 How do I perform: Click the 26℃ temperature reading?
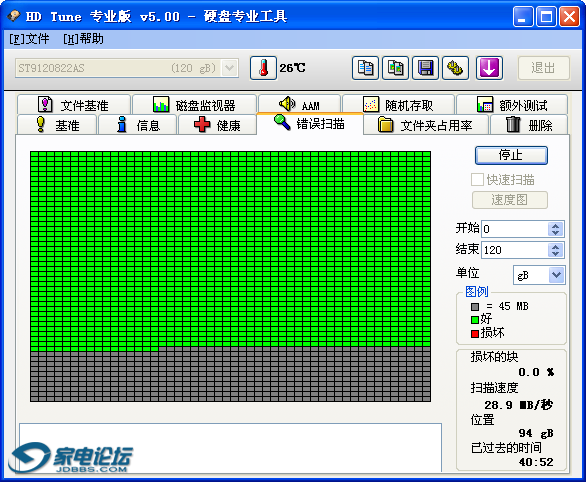[x=292, y=68]
